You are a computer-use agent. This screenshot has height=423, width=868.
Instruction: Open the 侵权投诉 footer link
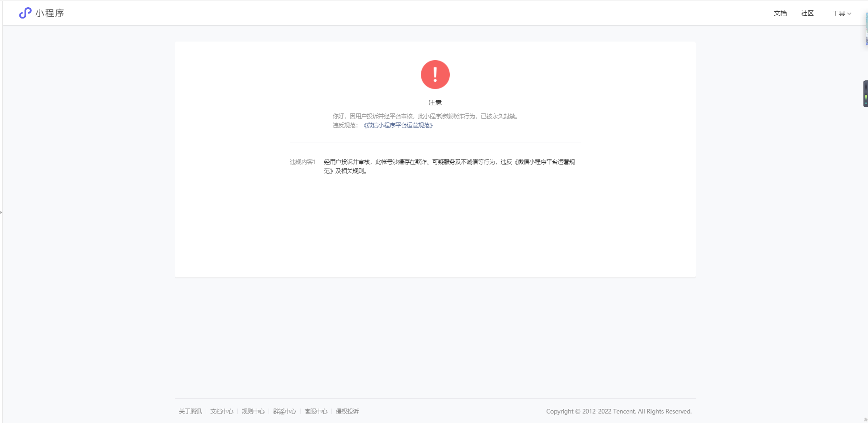347,411
